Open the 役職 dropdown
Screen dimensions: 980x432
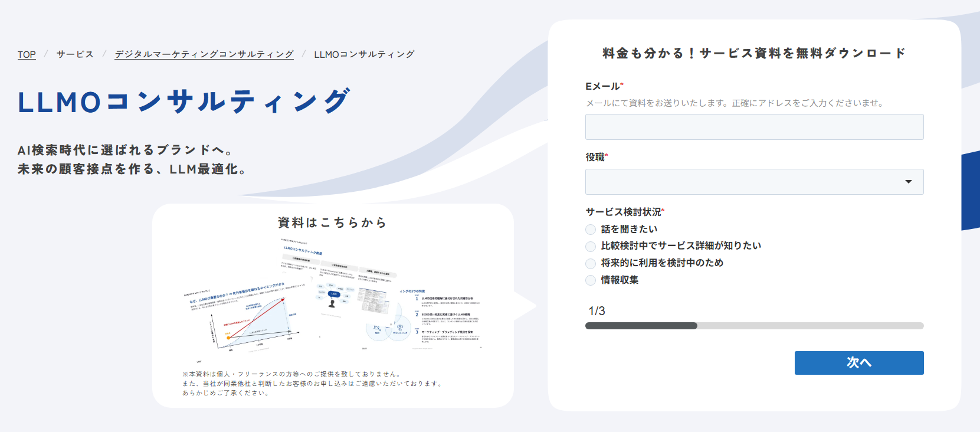[x=754, y=182]
